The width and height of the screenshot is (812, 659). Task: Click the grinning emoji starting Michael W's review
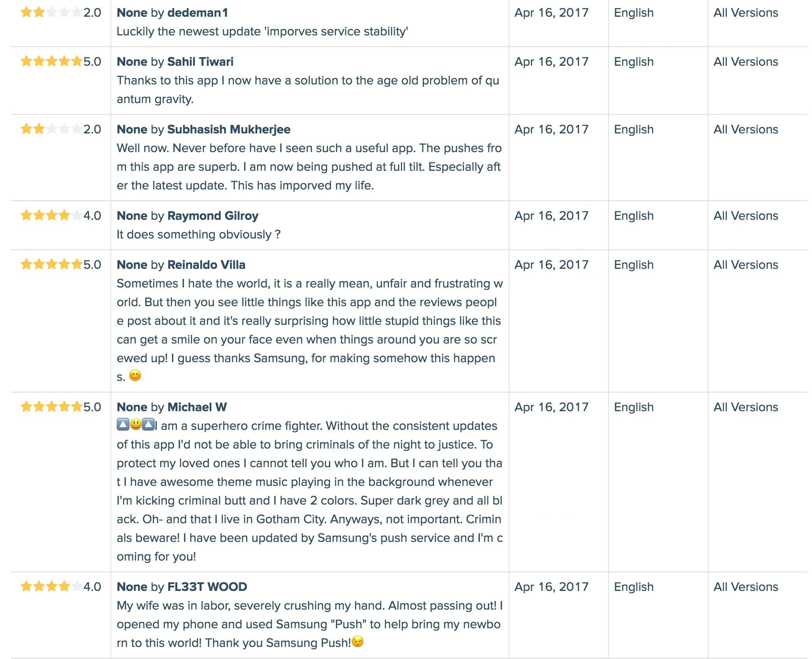click(136, 424)
